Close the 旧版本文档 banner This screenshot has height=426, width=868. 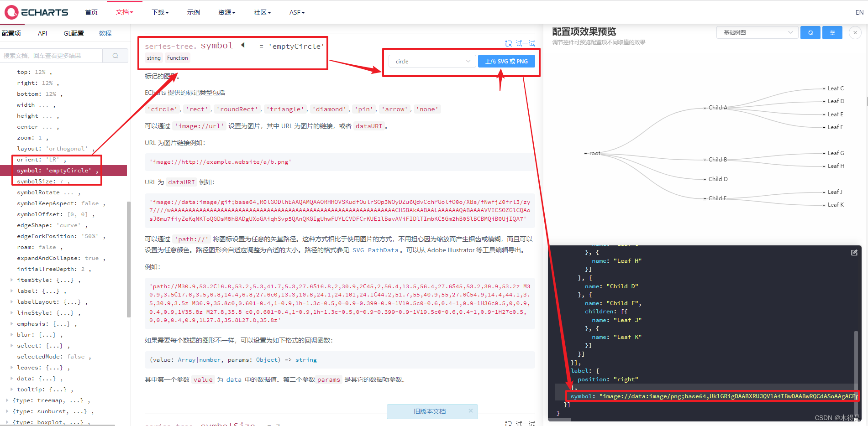471,411
